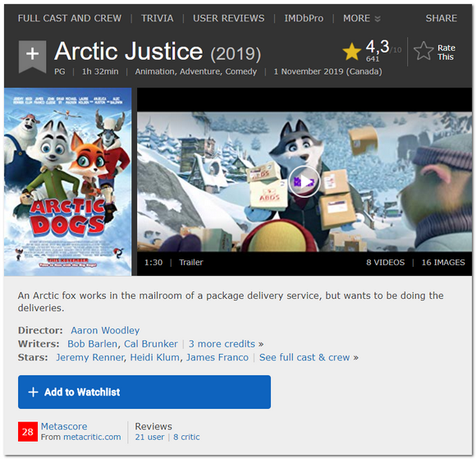Viewport: 476px width, 459px height.
Task: Open the 8 VIDEOS gallery
Action: pos(385,262)
